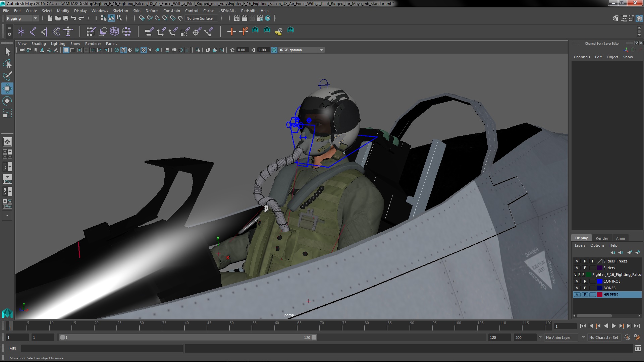
Task: Open the Render Settings icon
Action: pos(260,18)
